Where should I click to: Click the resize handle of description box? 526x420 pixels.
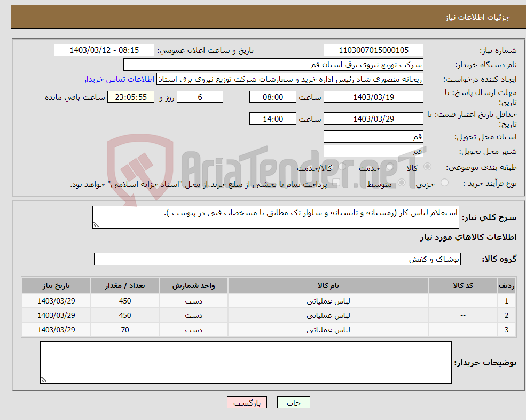[96, 225]
